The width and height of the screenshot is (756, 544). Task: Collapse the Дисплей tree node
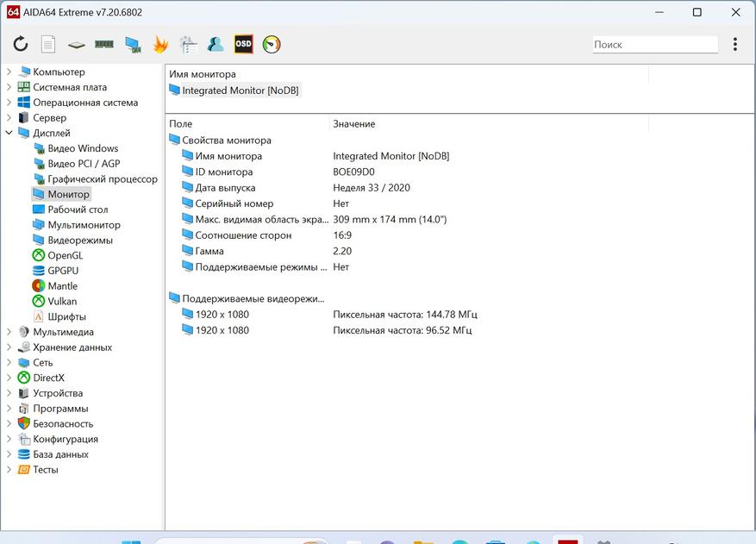[9, 134]
